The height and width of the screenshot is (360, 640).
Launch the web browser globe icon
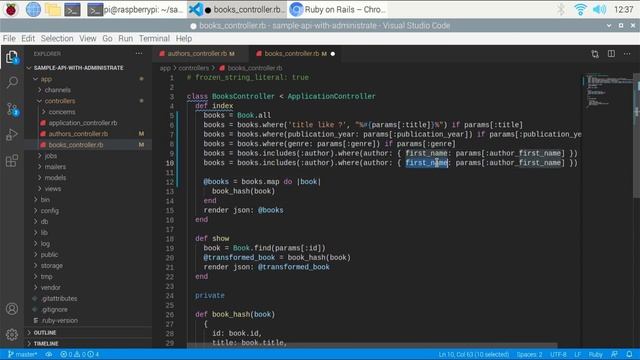tap(33, 9)
